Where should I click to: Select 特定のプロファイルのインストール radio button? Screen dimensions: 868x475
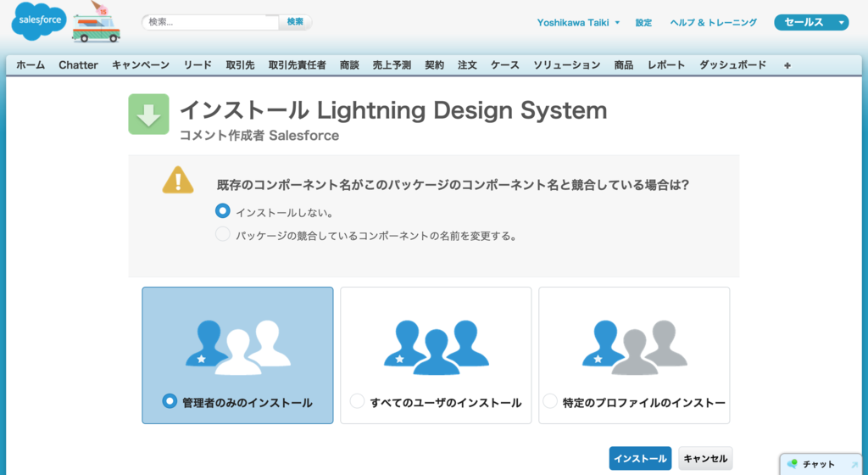coord(549,401)
